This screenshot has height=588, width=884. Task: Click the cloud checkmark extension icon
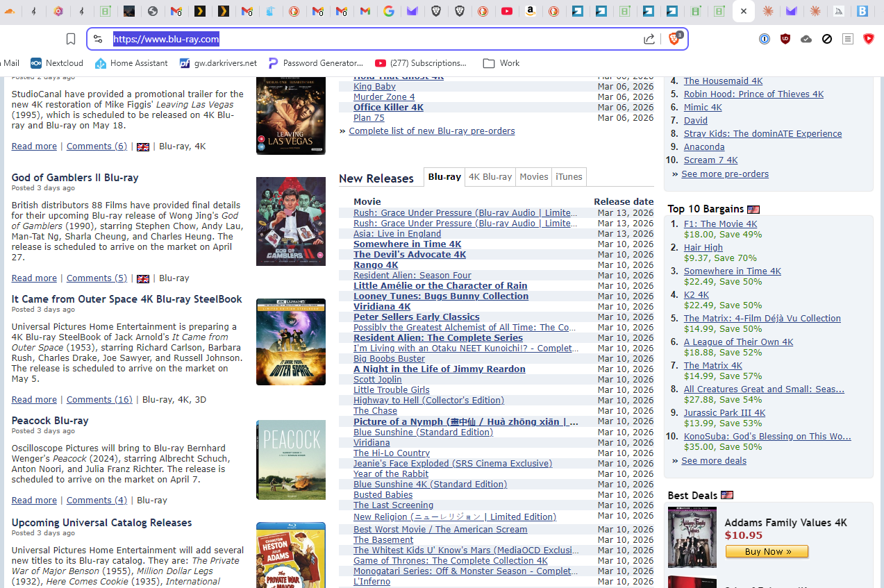[x=806, y=39]
